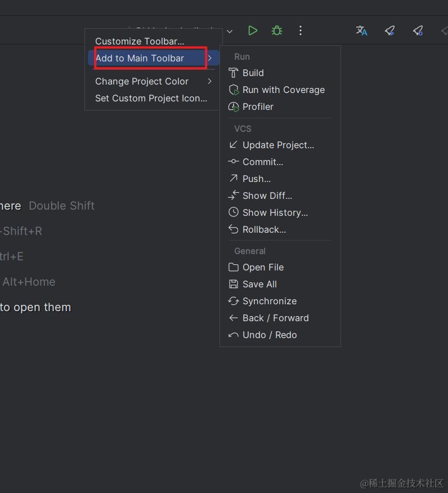
Task: Select Rollback... menu entry
Action: tap(280, 230)
